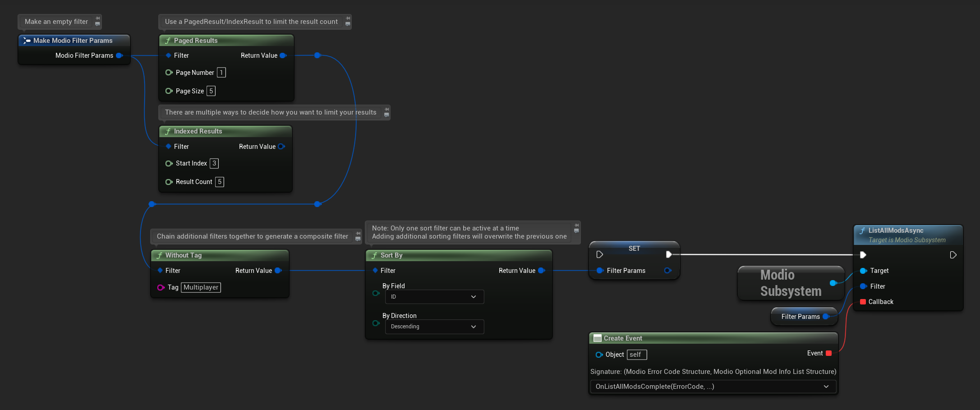Select the Modio Subsystem node

pos(791,283)
